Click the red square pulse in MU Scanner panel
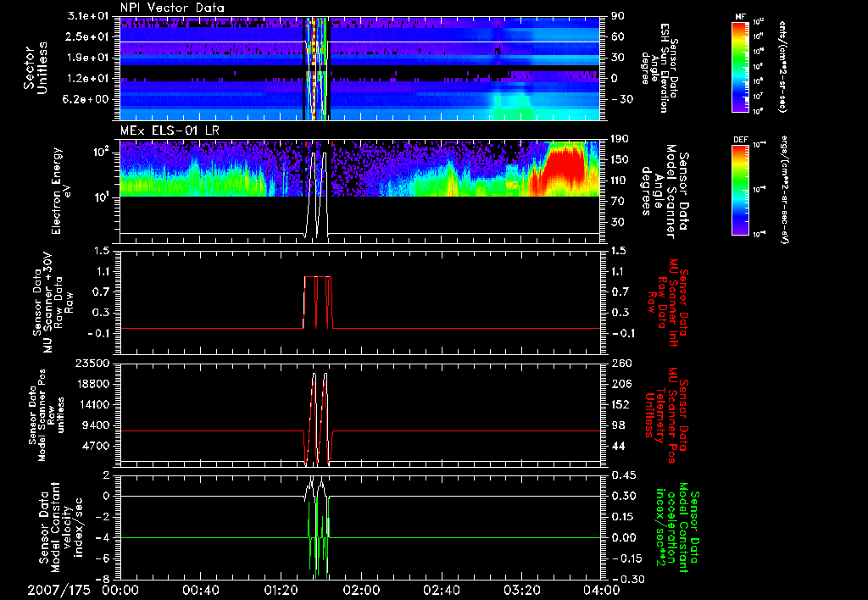 pyautogui.click(x=318, y=303)
